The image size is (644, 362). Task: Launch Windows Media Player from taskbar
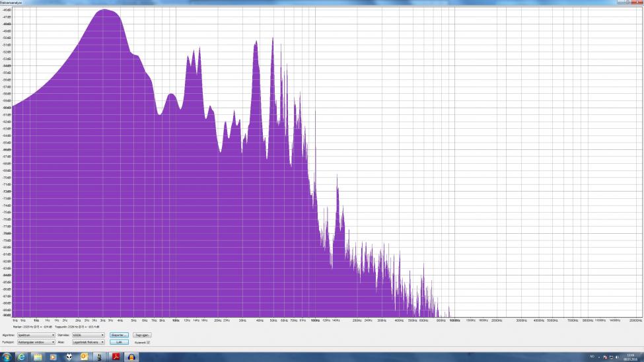pyautogui.click(x=54, y=357)
